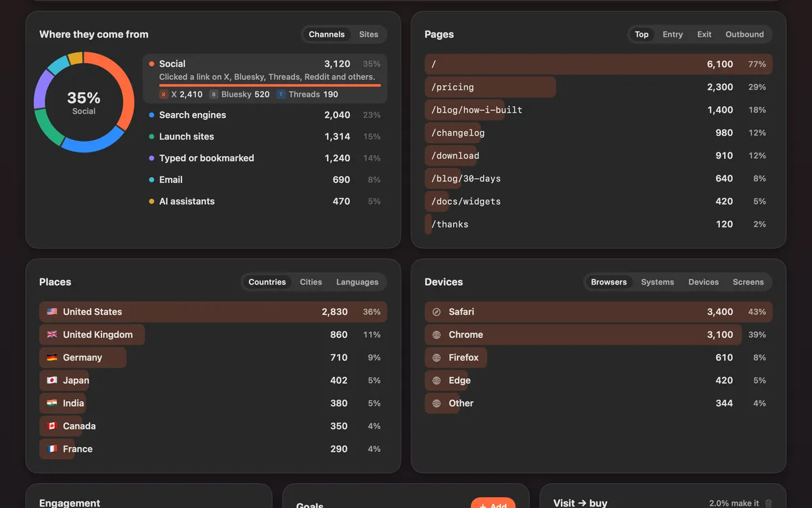
Task: Click the globe icon beside Firefox
Action: coord(436,358)
